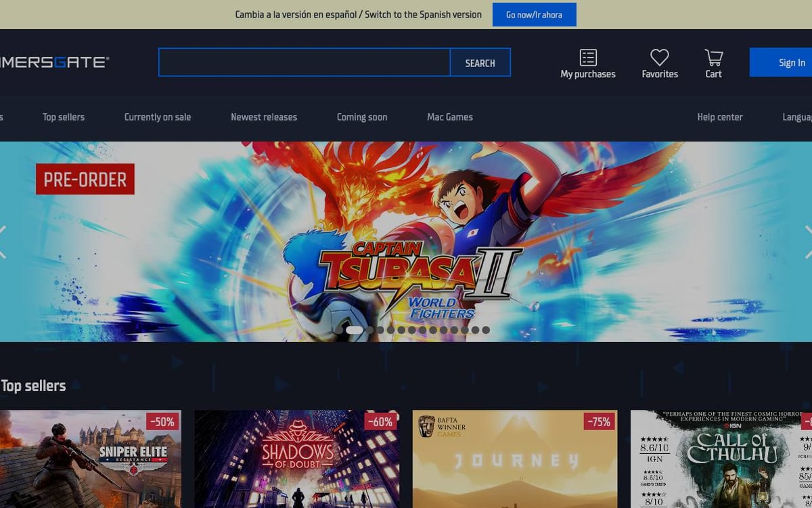Open the Sniper Elite Resistance game card
The height and width of the screenshot is (508, 812).
pyautogui.click(x=91, y=459)
